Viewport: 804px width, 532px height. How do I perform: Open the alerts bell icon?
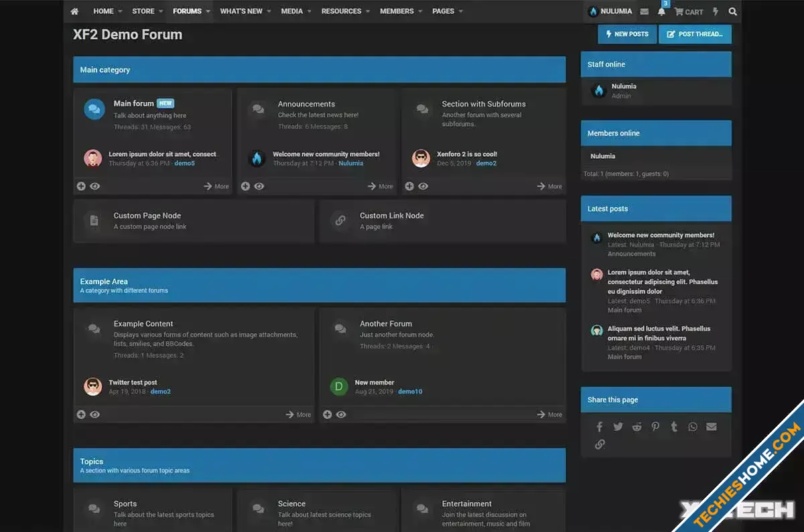pos(661,11)
